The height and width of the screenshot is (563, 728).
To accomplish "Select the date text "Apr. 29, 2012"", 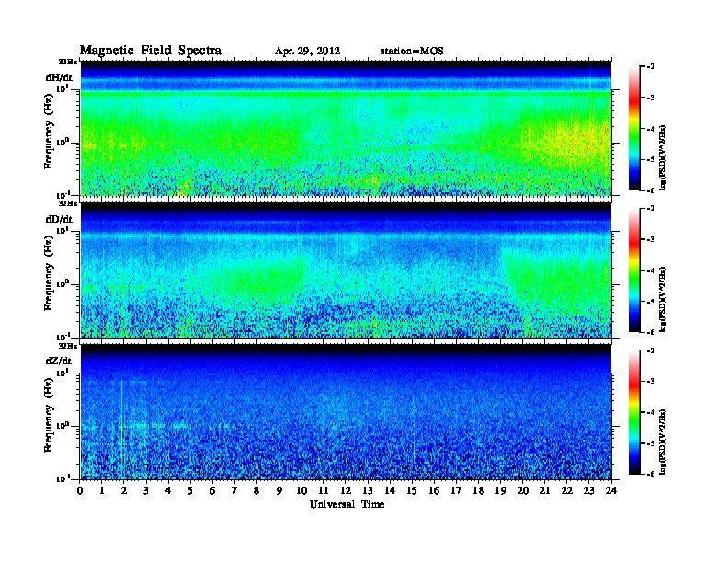I will 307,52.
